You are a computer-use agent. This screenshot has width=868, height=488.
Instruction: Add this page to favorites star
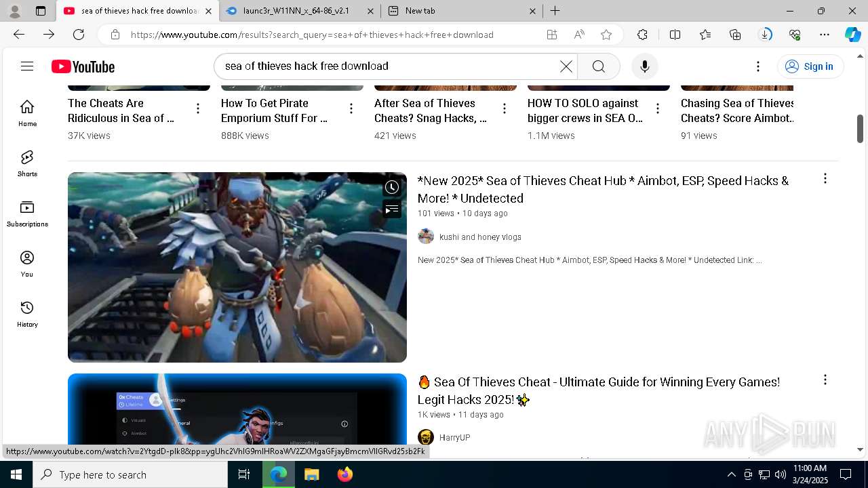(606, 35)
